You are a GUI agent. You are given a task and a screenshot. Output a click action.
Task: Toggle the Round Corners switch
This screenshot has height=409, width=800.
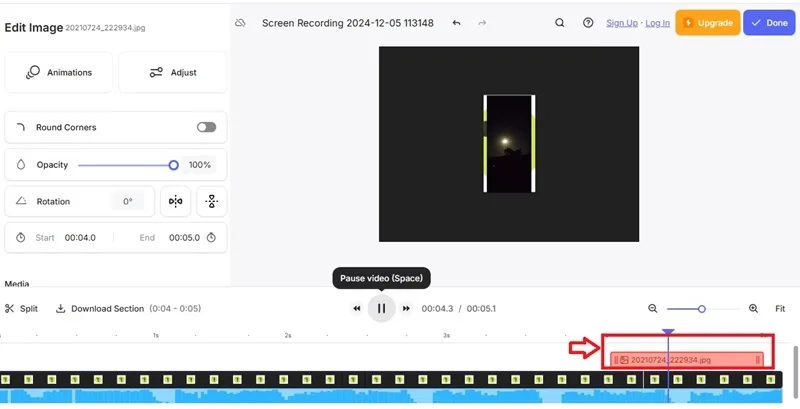pos(207,127)
